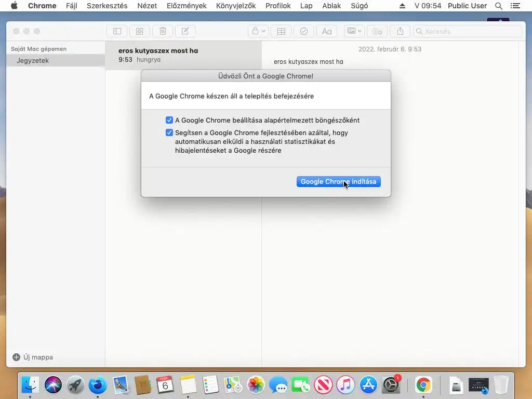Open the Trash in the Dock
This screenshot has height=399, width=532.
[501, 385]
